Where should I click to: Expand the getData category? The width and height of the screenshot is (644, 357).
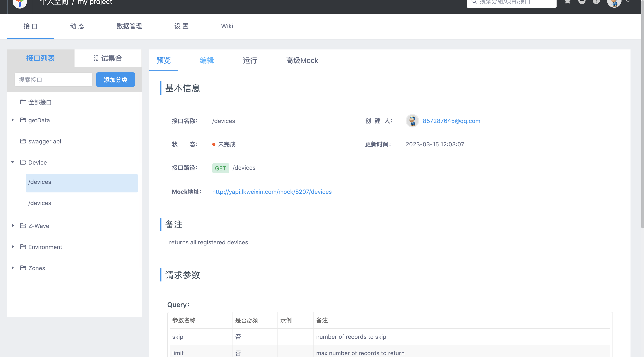pos(13,120)
